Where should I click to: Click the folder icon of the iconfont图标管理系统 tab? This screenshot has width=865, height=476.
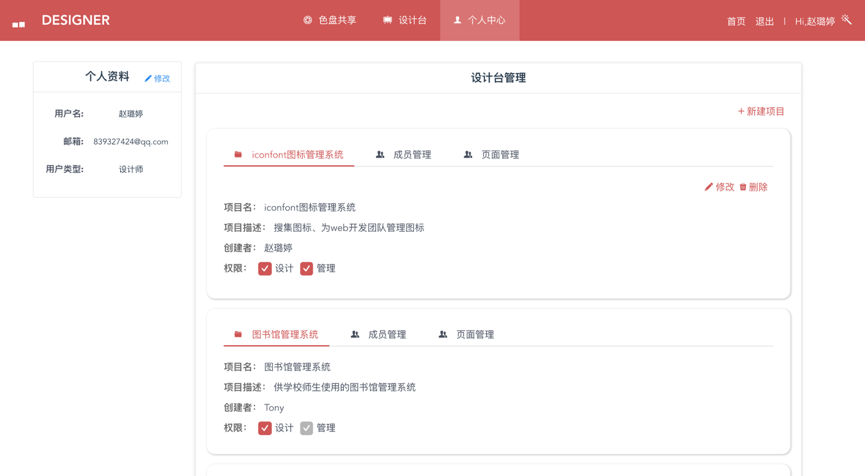pos(238,154)
